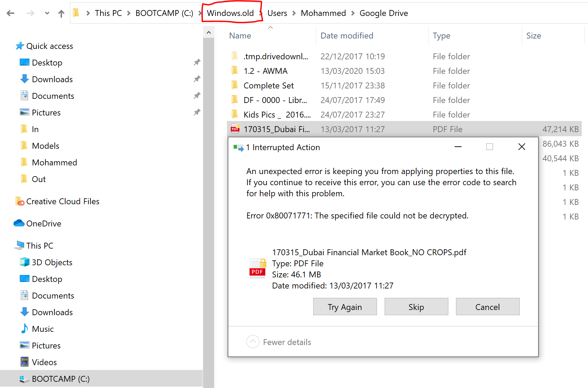Click the Interrupted Action title bar icon
This screenshot has width=588, height=388.
(x=238, y=148)
